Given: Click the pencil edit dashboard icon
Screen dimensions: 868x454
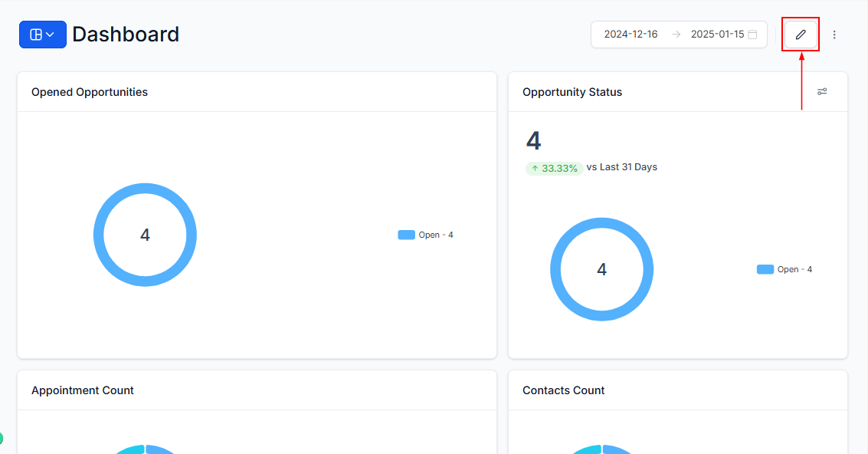Looking at the screenshot, I should pos(801,35).
